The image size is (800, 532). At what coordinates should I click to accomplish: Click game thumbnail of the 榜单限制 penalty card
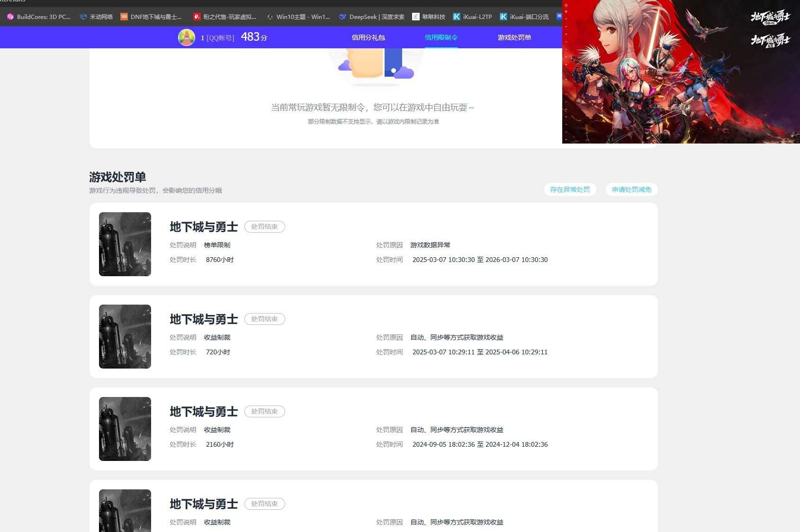pos(125,244)
